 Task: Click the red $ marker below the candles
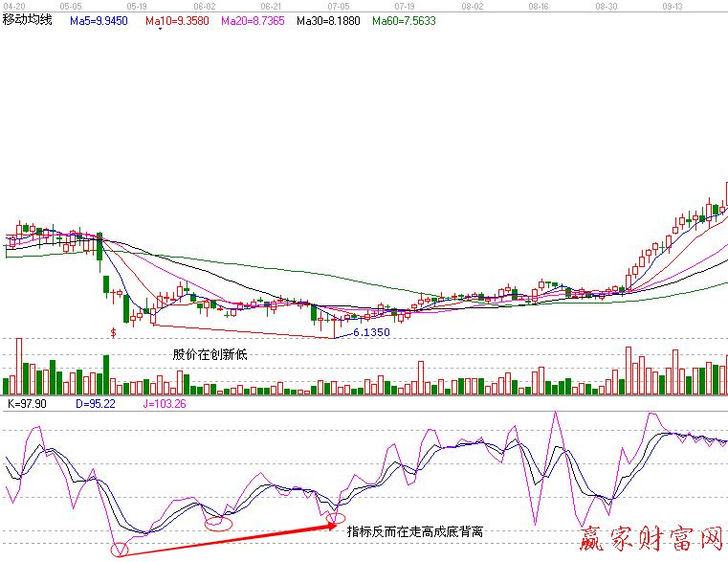click(x=114, y=332)
